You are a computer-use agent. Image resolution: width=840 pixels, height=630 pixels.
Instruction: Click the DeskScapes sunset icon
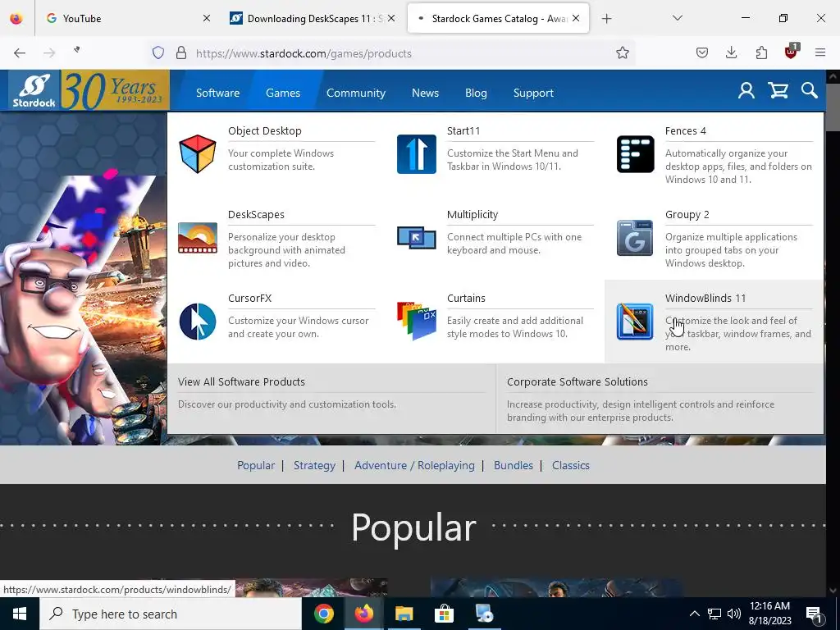[x=198, y=238]
